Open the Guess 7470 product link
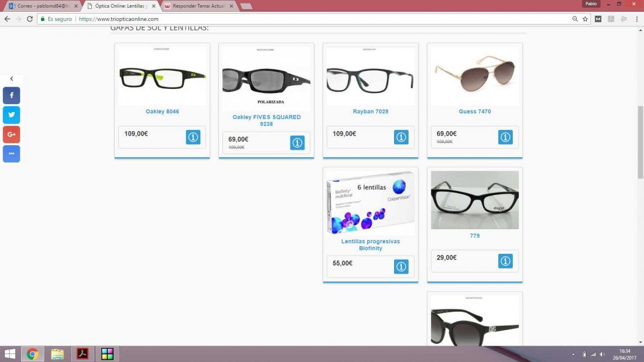The image size is (644, 362). click(475, 111)
